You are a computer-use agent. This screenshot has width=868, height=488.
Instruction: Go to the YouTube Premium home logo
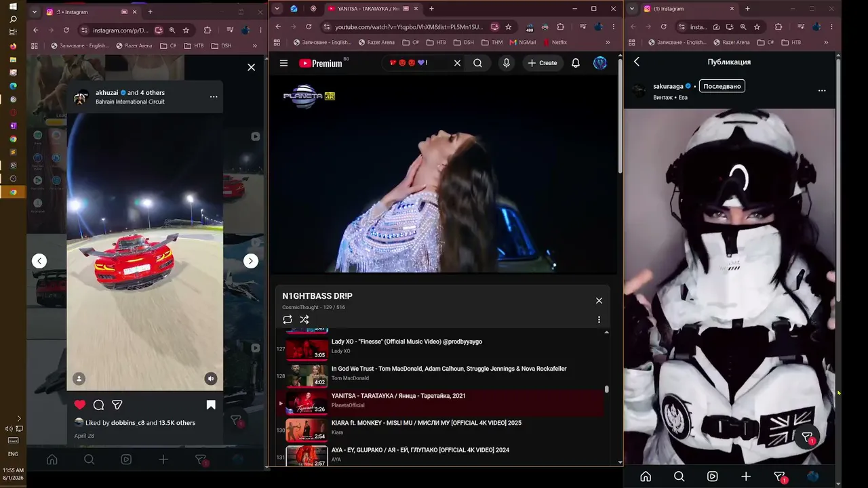click(321, 63)
